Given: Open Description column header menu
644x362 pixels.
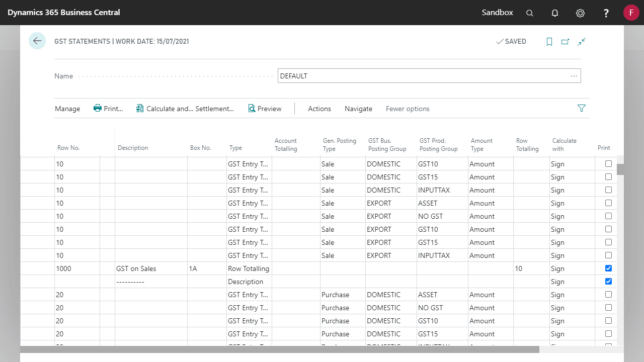Looking at the screenshot, I should coord(133,148).
